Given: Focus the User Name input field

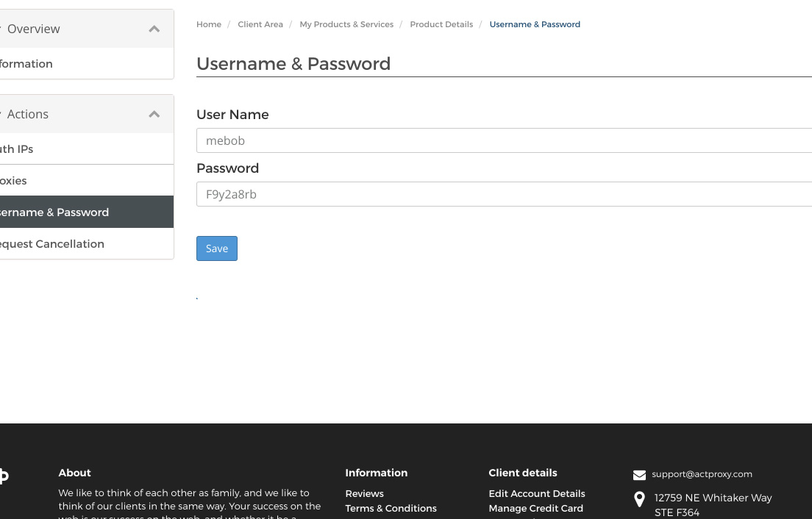Looking at the screenshot, I should pos(504,140).
